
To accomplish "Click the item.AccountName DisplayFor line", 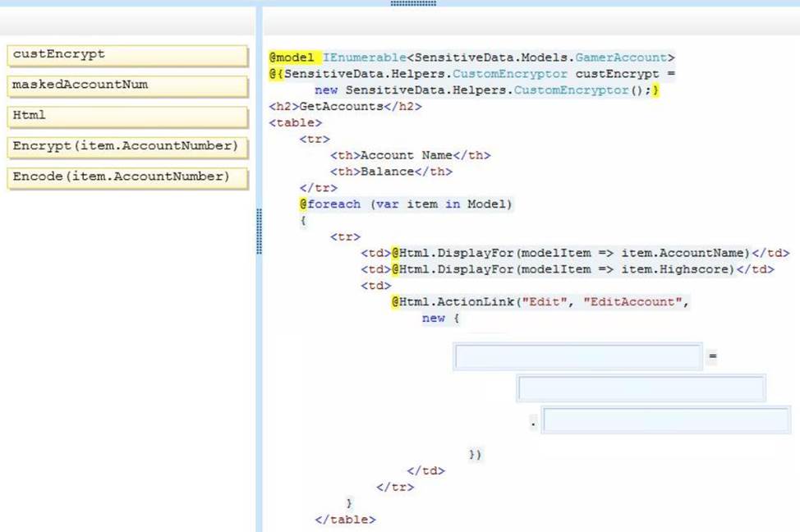I will coord(575,253).
